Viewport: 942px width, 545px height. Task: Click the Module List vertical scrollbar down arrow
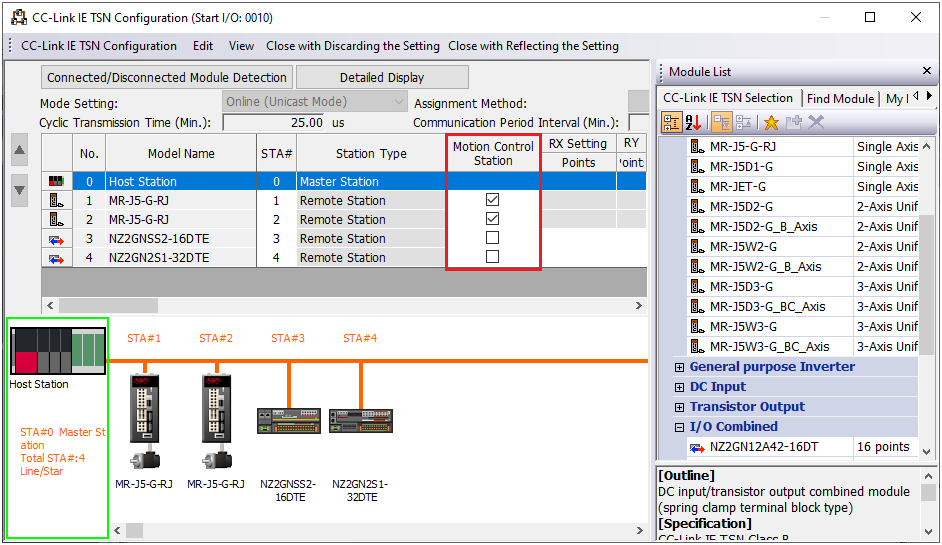point(926,451)
